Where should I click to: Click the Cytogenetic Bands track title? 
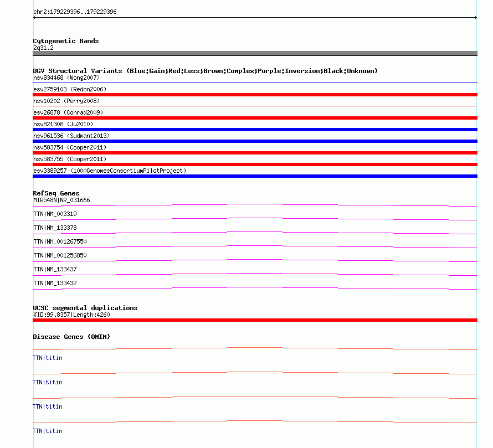point(66,41)
